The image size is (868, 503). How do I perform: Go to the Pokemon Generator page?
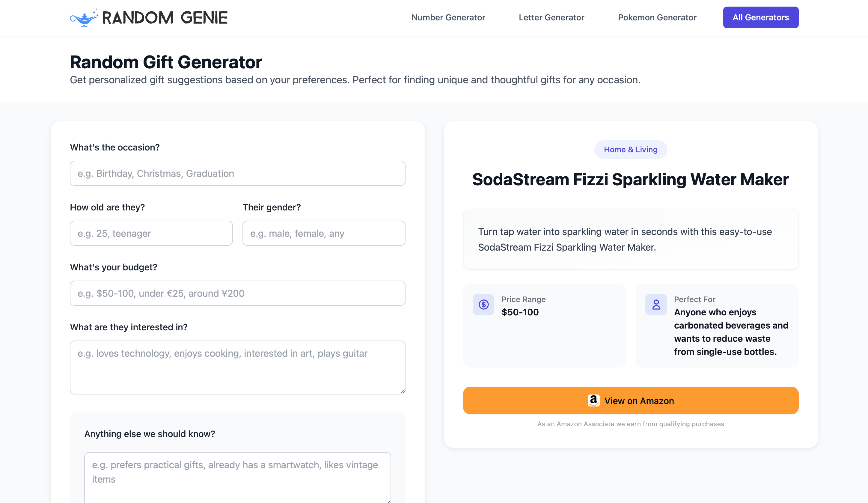657,18
